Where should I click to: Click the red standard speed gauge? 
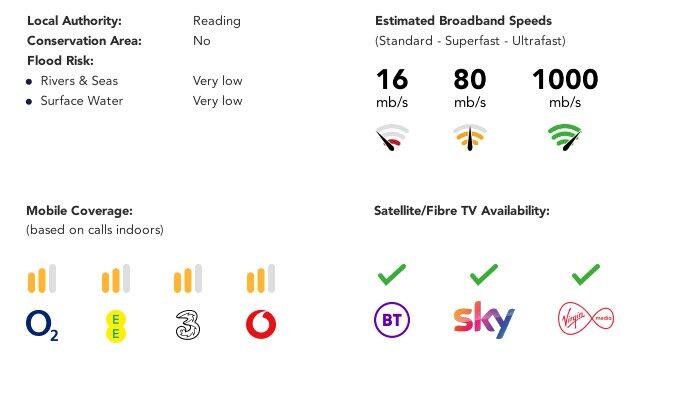[392, 137]
